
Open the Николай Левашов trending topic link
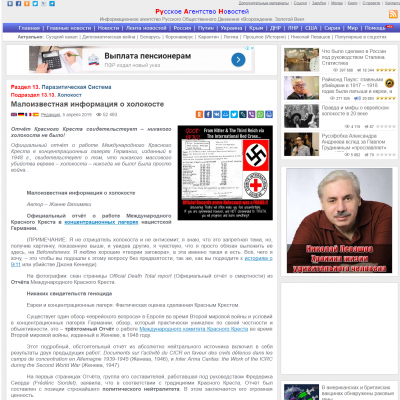[310, 37]
